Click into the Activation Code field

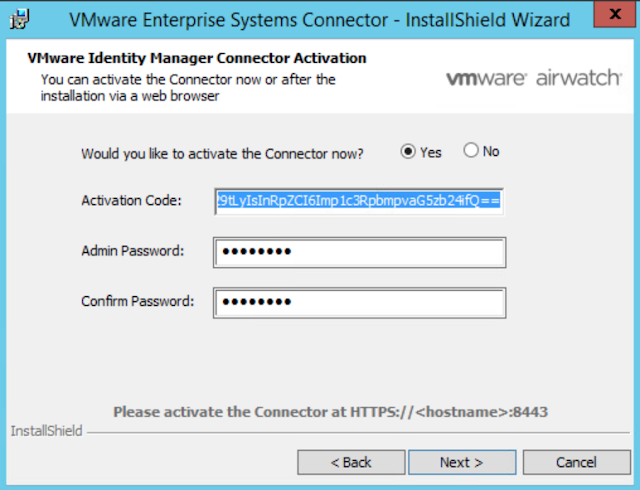coord(359,201)
